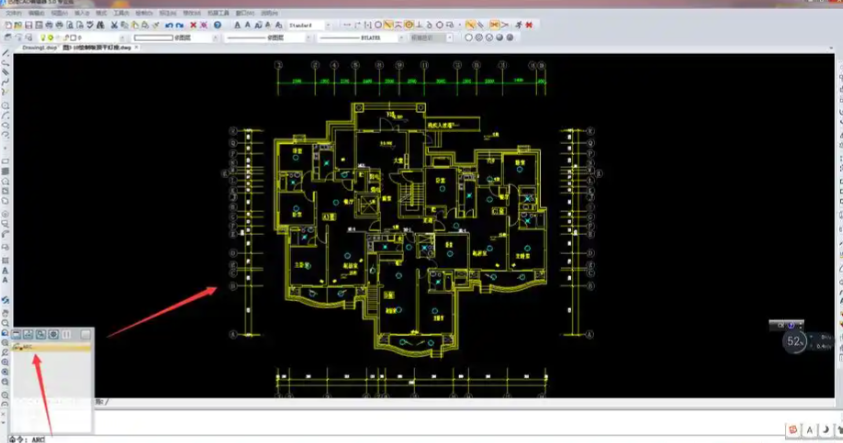Toggle the yellow lightbulb layer-on icon

[43, 38]
